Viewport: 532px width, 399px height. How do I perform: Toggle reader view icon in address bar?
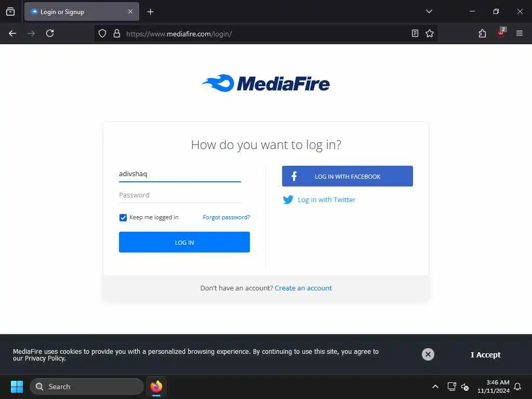415,33
